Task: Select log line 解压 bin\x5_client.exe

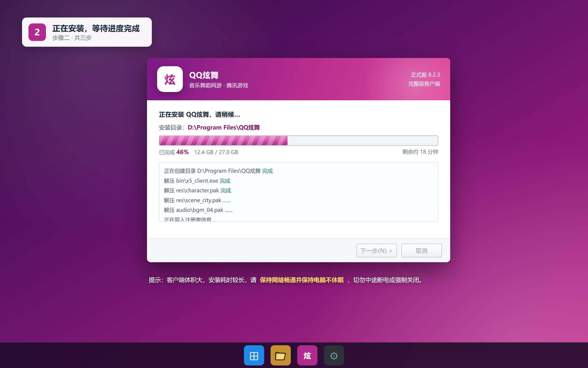Action: click(x=197, y=181)
